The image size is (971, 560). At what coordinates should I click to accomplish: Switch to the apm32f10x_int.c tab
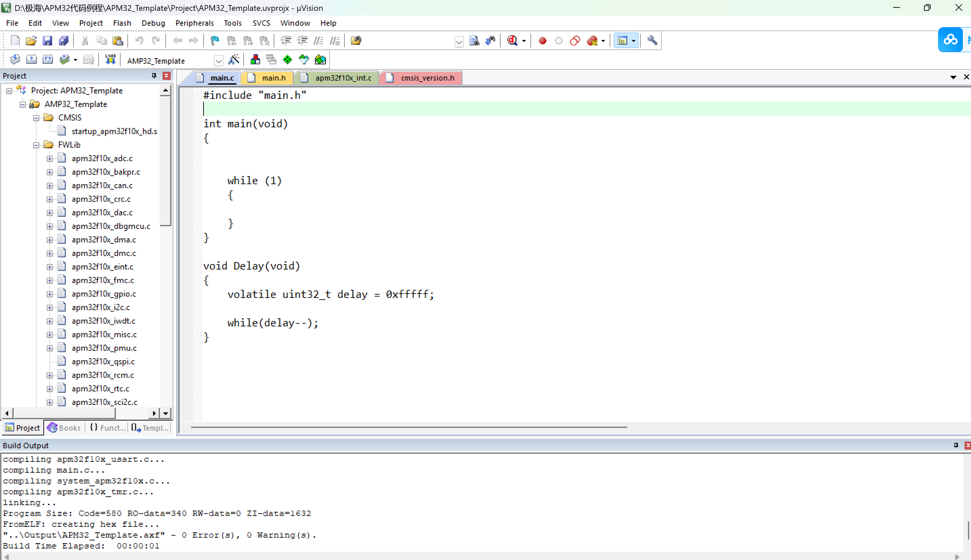(343, 78)
